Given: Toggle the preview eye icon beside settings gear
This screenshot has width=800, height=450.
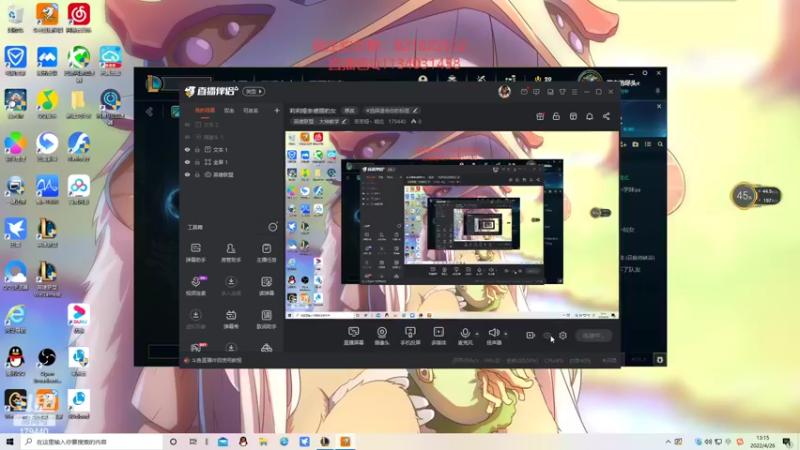Looking at the screenshot, I should 547,335.
